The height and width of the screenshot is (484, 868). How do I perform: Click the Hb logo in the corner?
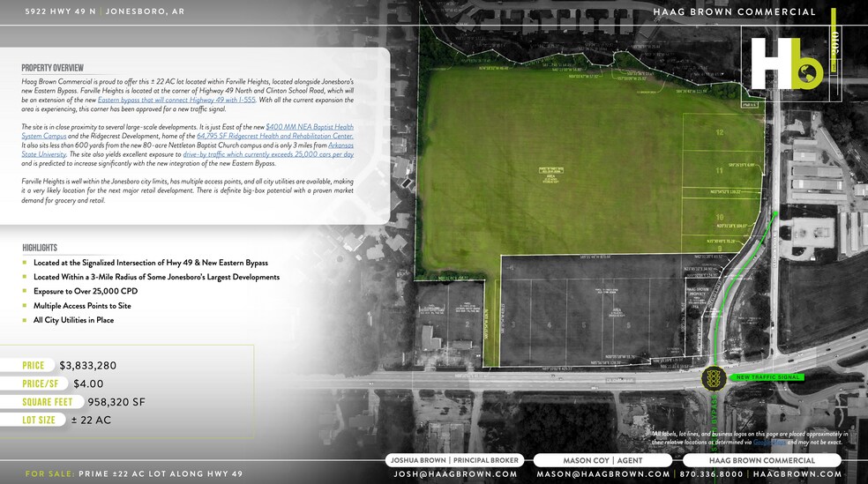[784, 63]
